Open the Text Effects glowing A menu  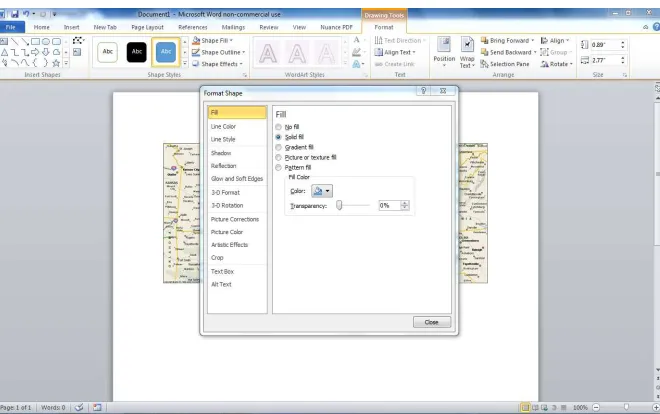[x=357, y=64]
